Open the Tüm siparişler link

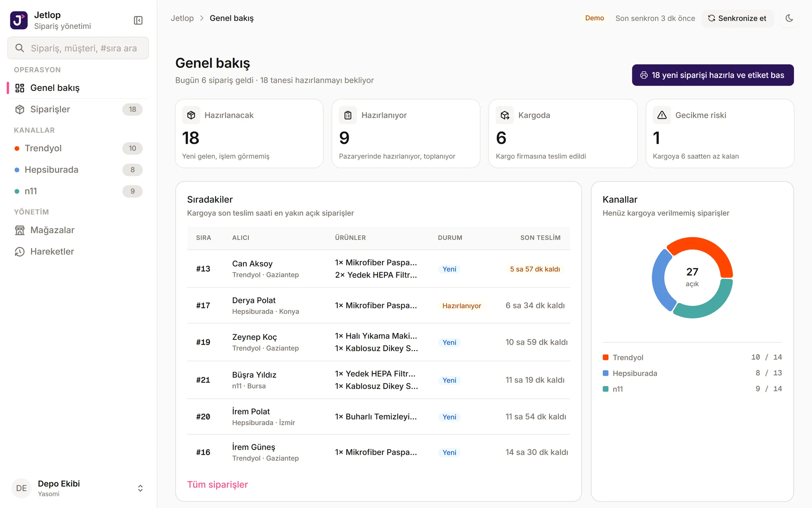click(x=217, y=484)
